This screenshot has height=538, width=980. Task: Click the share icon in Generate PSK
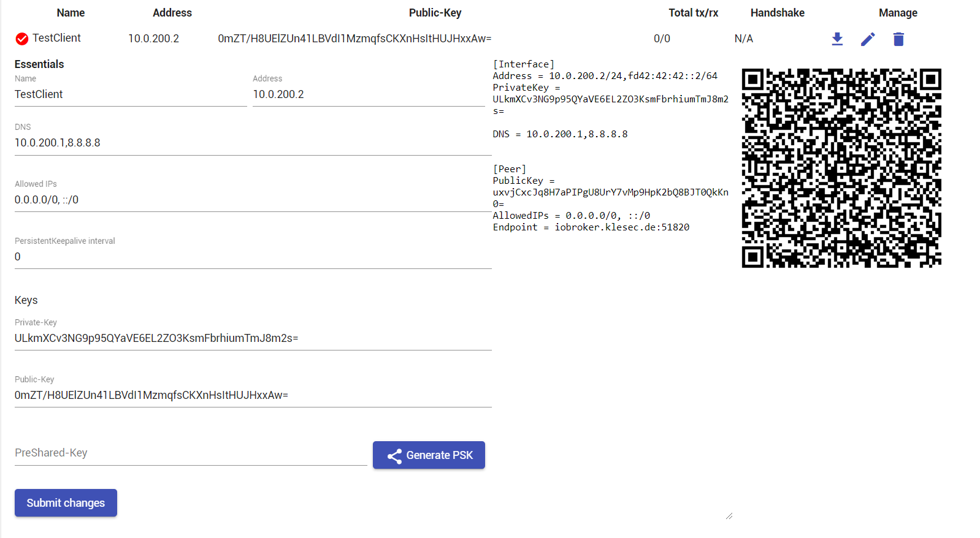[x=394, y=456]
